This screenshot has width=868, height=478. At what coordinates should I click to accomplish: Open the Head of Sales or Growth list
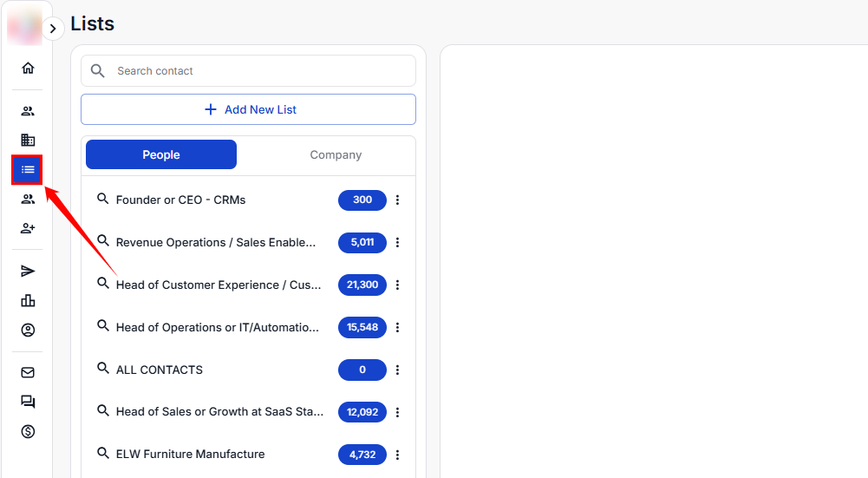(219, 412)
